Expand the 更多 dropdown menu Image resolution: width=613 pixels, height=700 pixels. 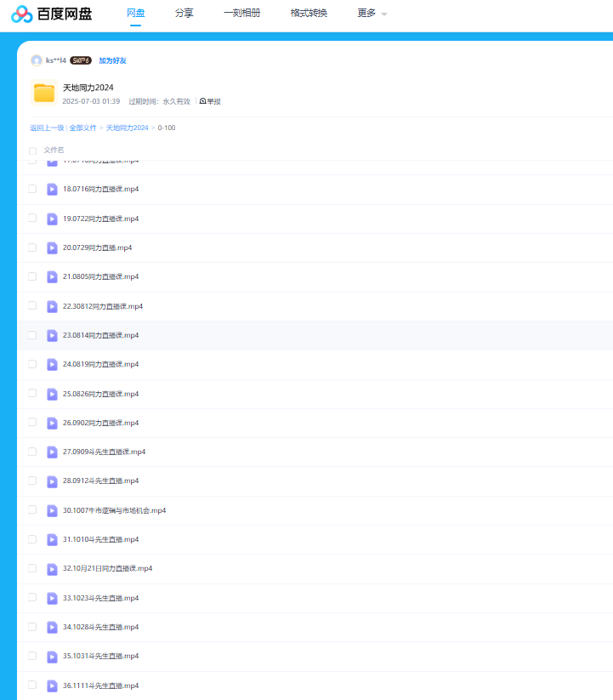(x=372, y=14)
